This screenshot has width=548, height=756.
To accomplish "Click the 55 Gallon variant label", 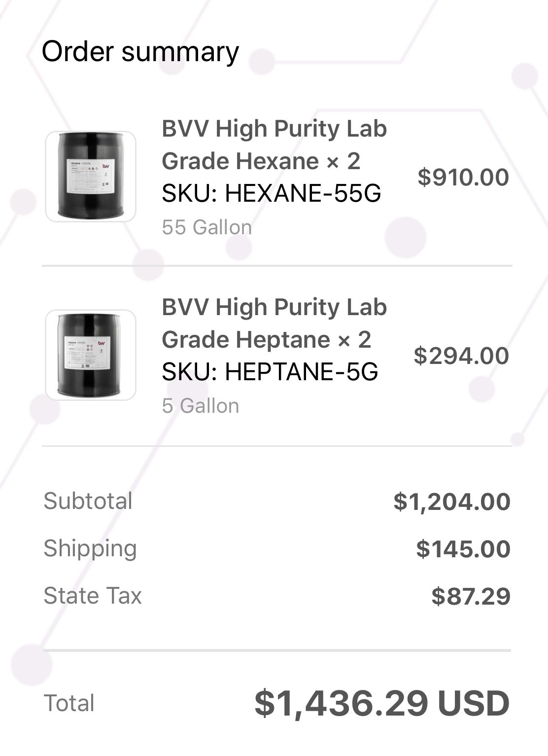I will [206, 227].
